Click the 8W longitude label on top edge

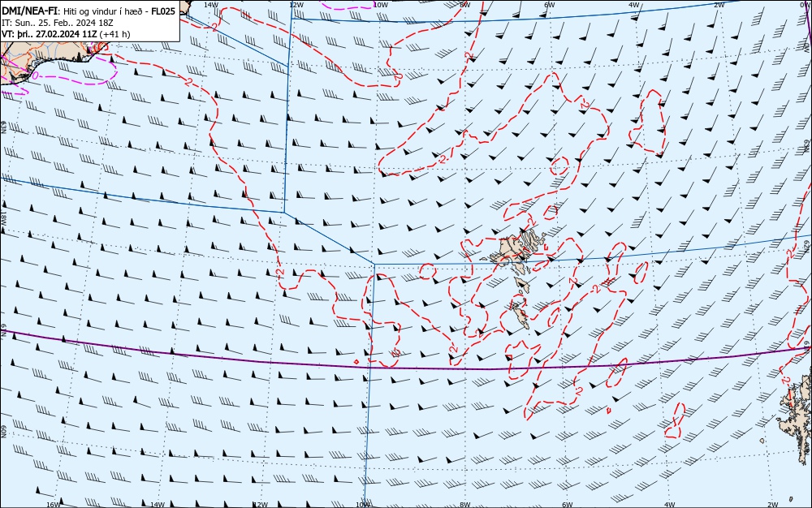coord(465,4)
